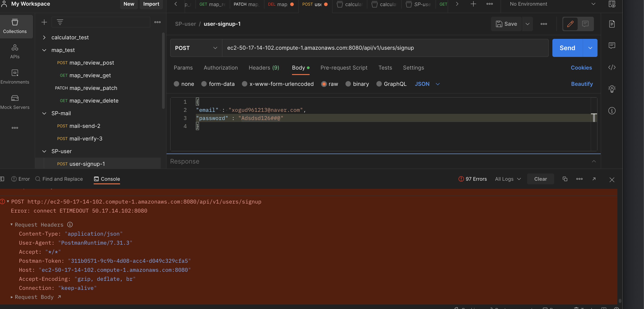Open the APIs sidebar section
This screenshot has height=309, width=644.
click(15, 51)
